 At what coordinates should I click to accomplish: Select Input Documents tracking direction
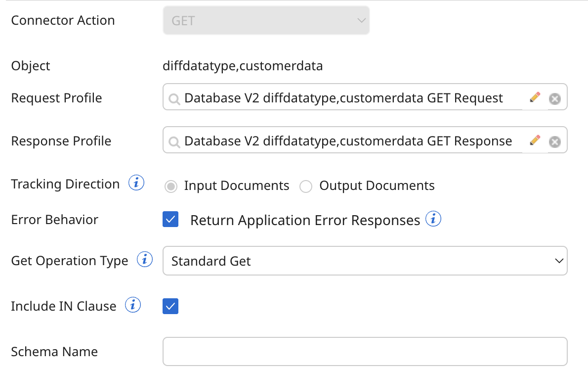pyautogui.click(x=170, y=186)
